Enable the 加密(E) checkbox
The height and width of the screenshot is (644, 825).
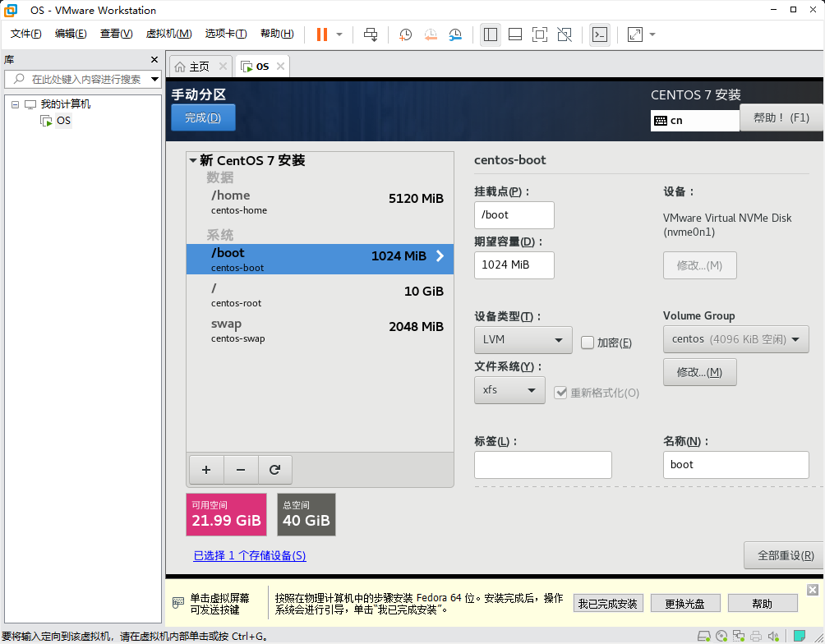pyautogui.click(x=588, y=343)
